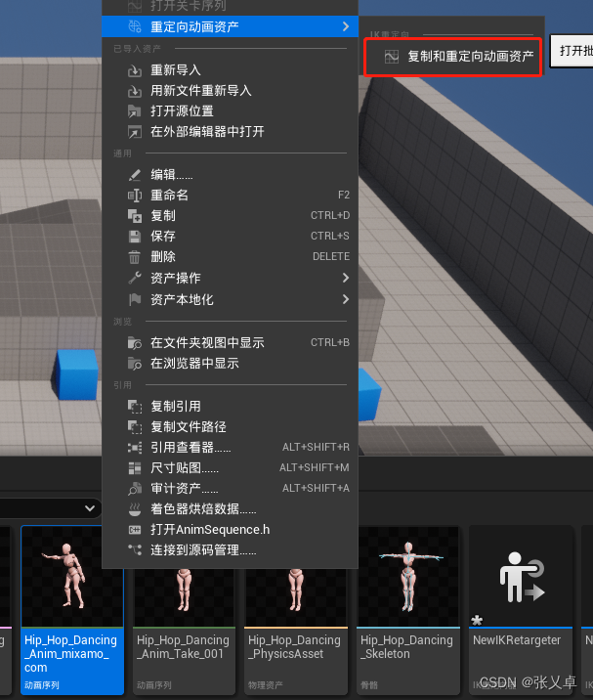Click the source control icon beside 连接到源码管理

[x=135, y=550]
